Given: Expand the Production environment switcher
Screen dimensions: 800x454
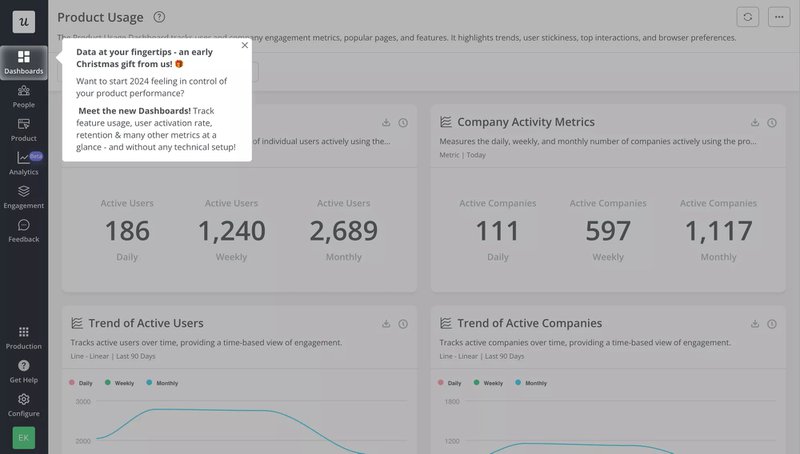Looking at the screenshot, I should click(x=23, y=337).
